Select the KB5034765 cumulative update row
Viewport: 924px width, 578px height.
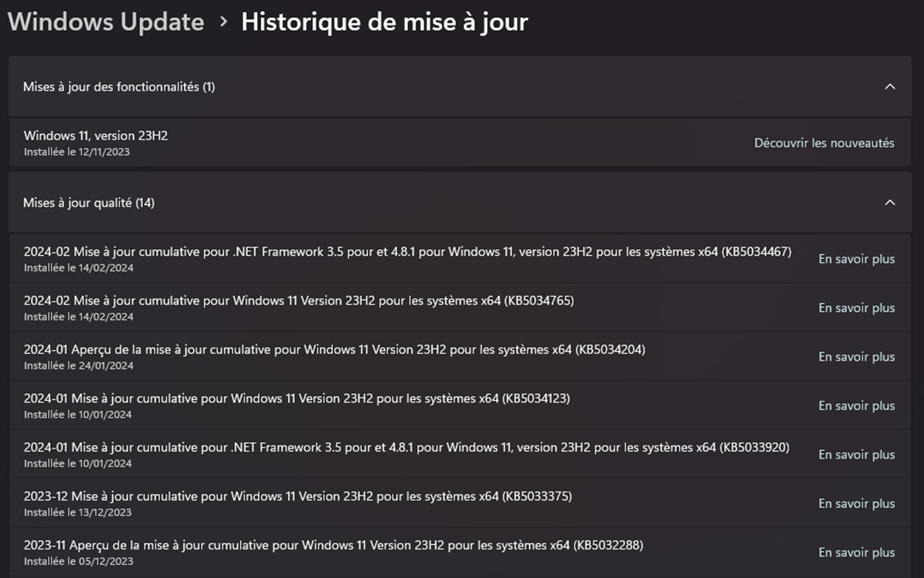(460, 307)
